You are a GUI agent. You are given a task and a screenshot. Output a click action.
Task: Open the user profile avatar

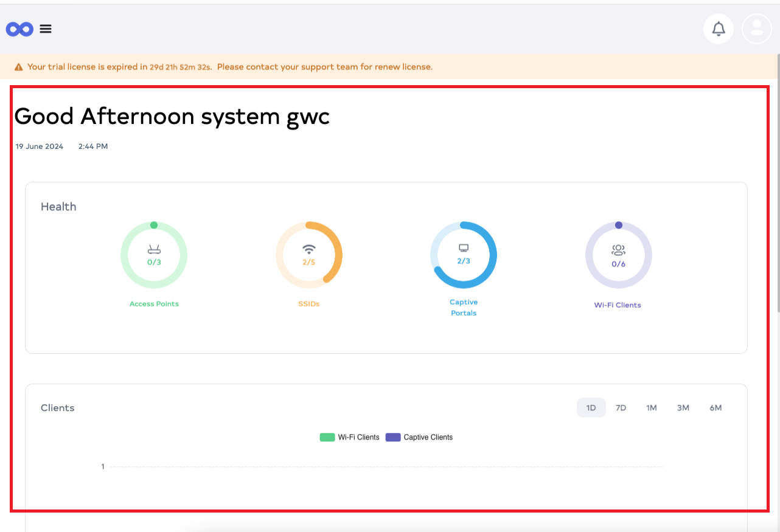[757, 29]
